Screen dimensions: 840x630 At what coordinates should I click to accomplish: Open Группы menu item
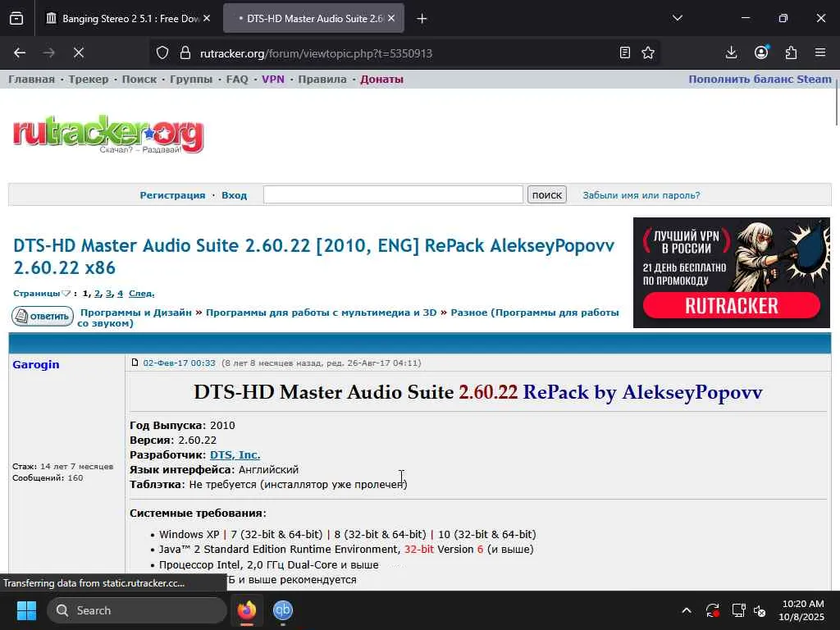pyautogui.click(x=191, y=80)
